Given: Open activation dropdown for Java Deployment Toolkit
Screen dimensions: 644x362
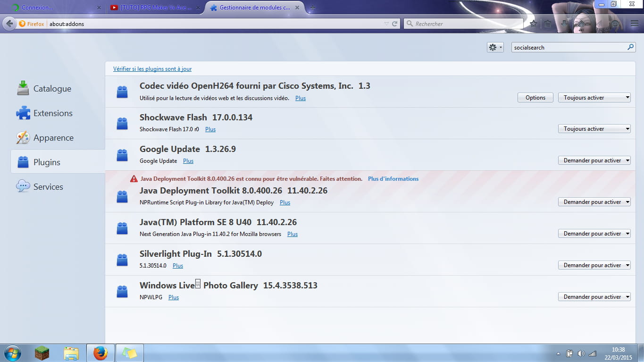Looking at the screenshot, I should [594, 202].
